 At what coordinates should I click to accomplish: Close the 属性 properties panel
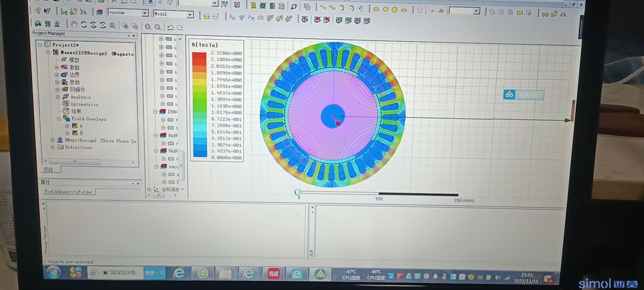point(138,184)
